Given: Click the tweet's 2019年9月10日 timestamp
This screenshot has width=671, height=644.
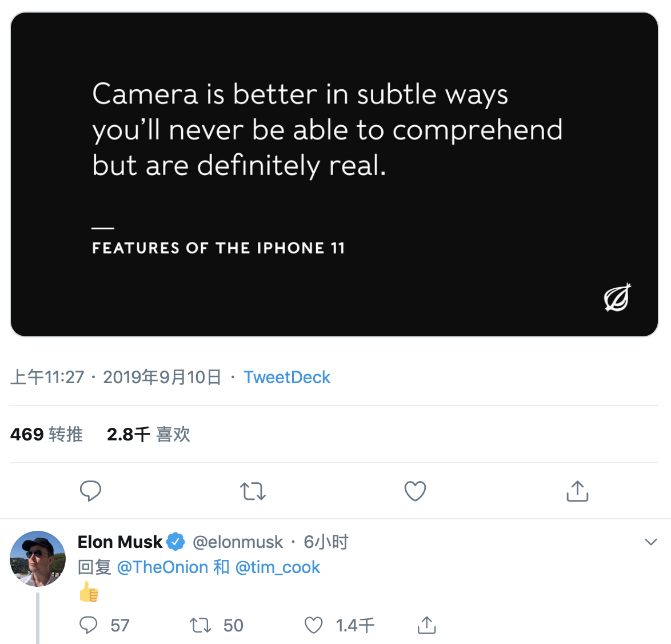Looking at the screenshot, I should pos(162,377).
